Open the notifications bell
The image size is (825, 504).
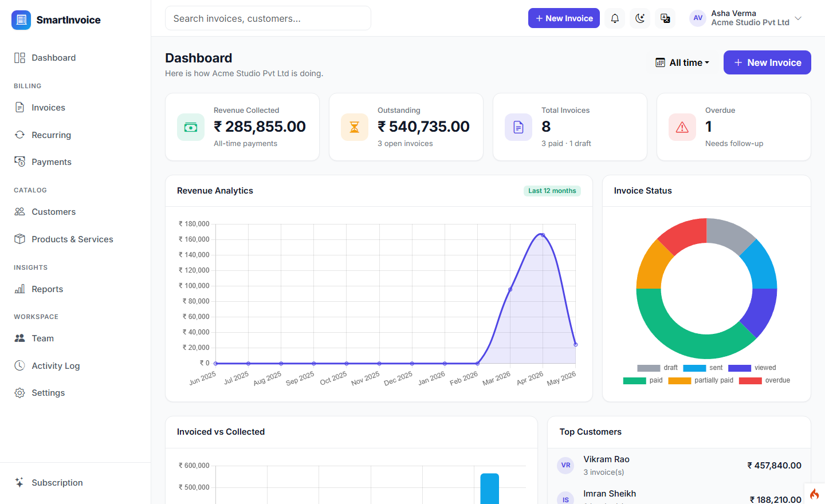point(615,18)
